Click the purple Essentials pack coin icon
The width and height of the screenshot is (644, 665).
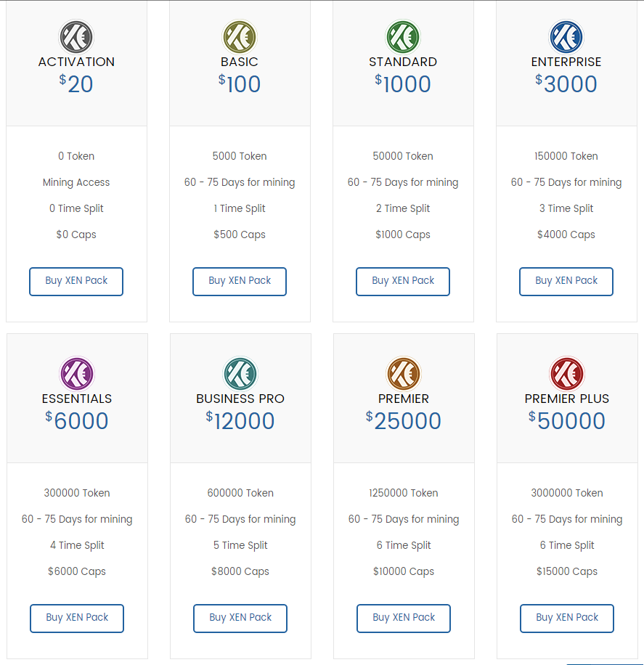(x=77, y=374)
